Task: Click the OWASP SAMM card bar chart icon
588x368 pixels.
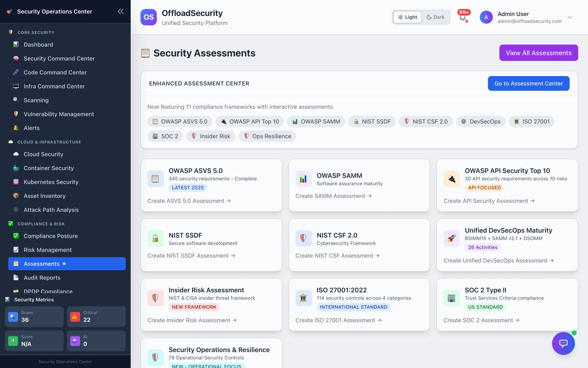Action: point(304,179)
